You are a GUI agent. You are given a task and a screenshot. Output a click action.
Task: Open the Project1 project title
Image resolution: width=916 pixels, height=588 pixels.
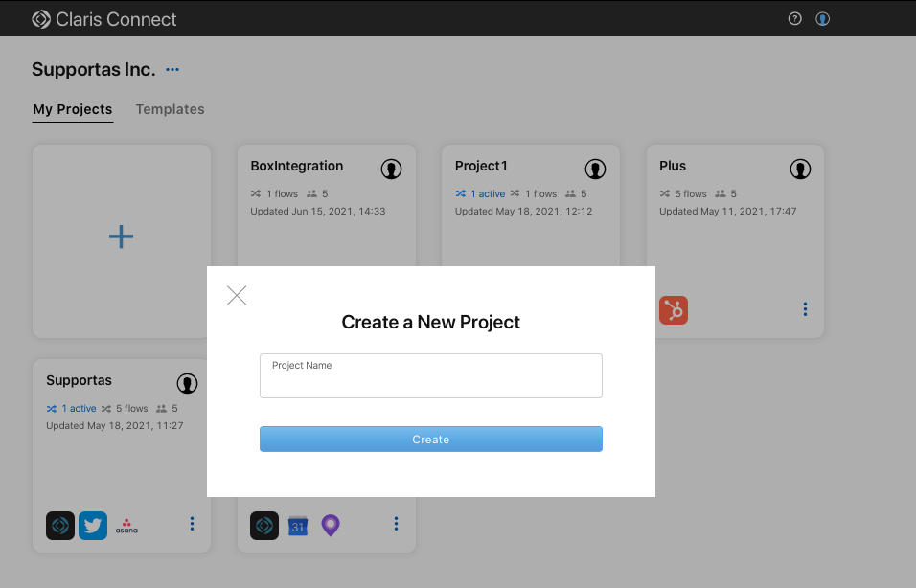[481, 166]
